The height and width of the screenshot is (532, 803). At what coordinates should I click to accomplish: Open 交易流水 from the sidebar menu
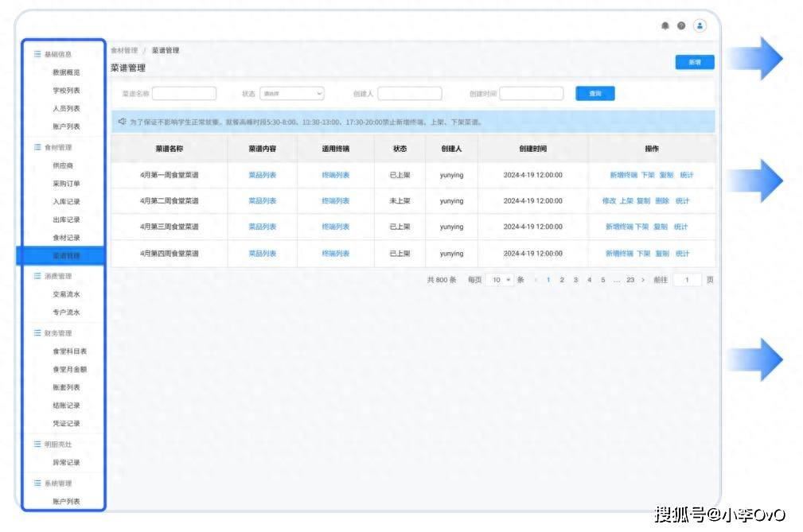click(x=66, y=294)
